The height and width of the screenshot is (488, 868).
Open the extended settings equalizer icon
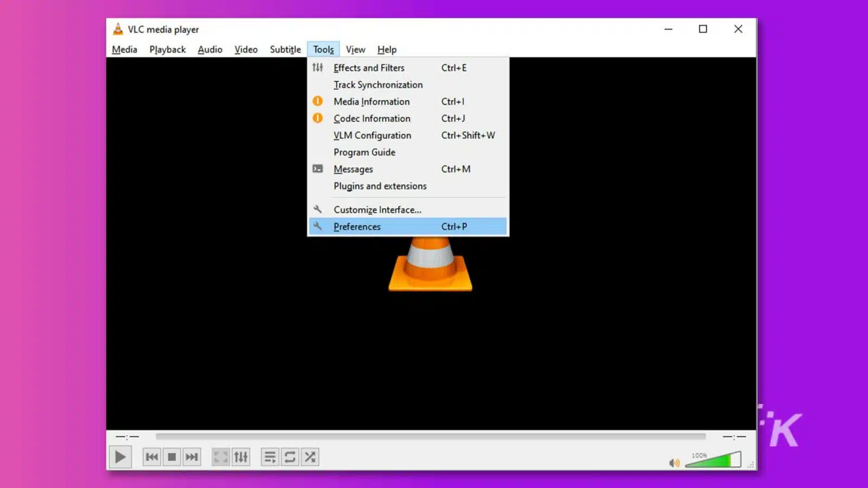click(240, 457)
